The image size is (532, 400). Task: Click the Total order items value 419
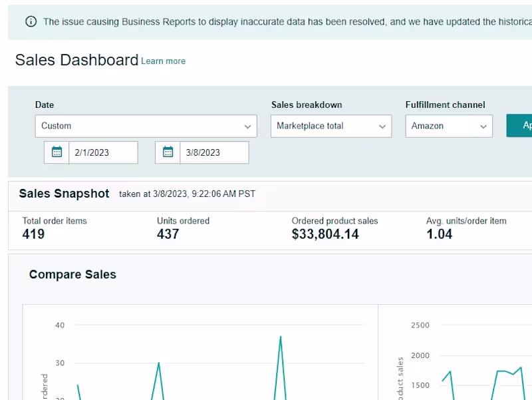pos(33,234)
